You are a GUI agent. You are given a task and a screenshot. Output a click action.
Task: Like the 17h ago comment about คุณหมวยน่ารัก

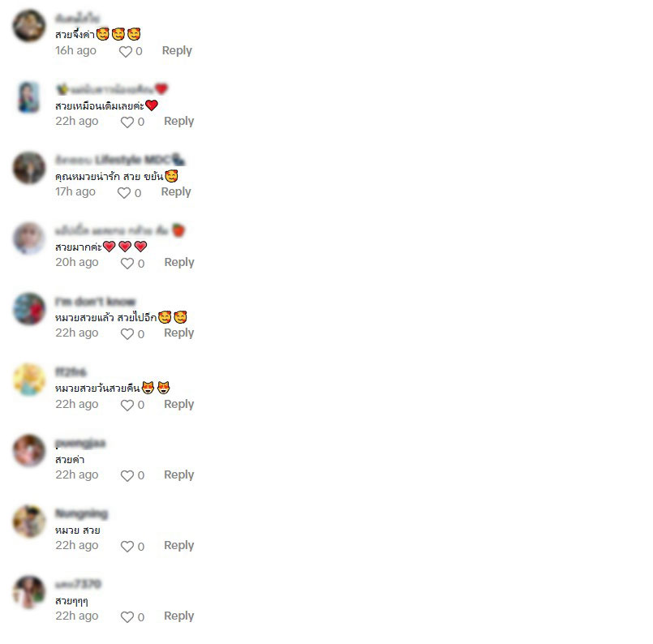pyautogui.click(x=123, y=193)
